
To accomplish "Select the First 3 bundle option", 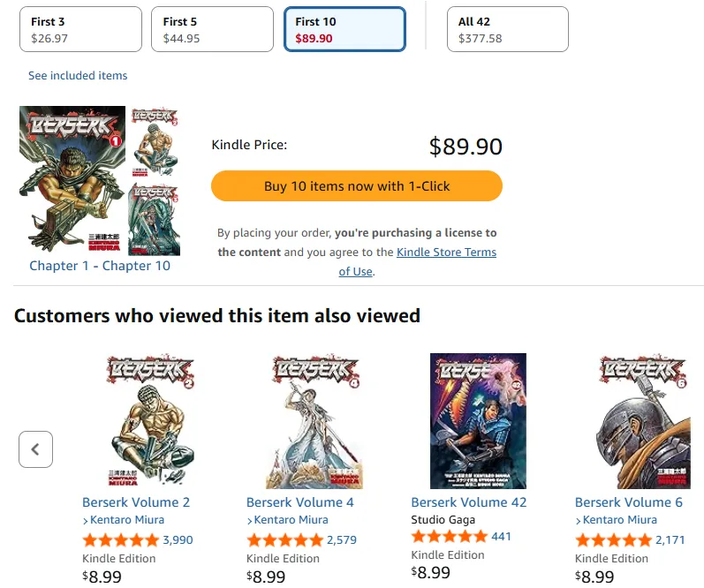I will pos(80,29).
